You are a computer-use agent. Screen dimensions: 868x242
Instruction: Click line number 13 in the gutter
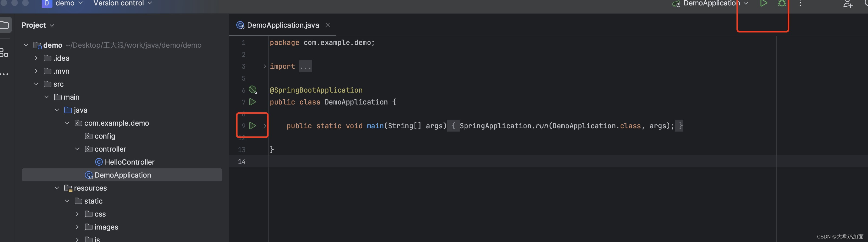(x=241, y=149)
